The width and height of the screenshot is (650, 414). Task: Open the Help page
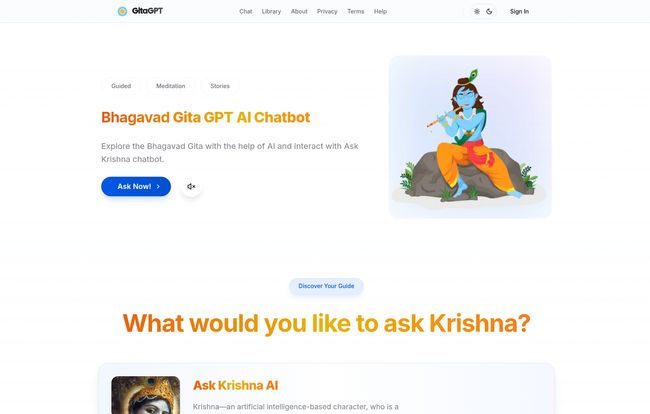tap(380, 12)
